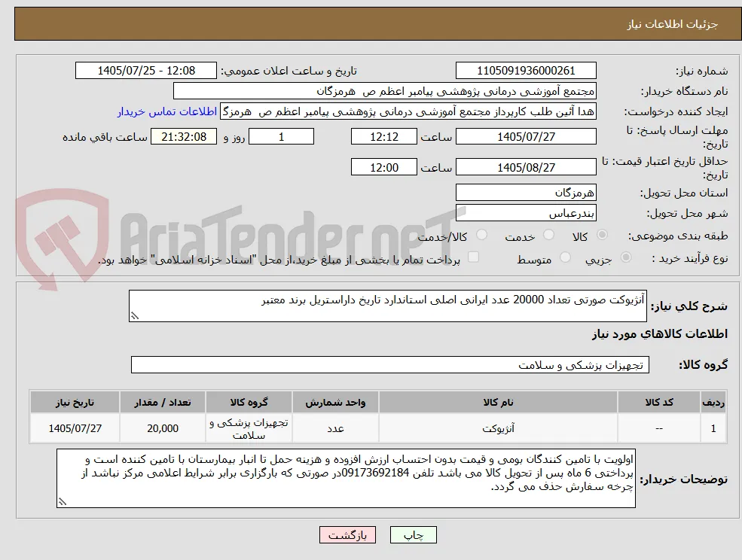Click the resize handle of buyer notes textarea
Screen dimensions: 742x560
(x=62, y=502)
